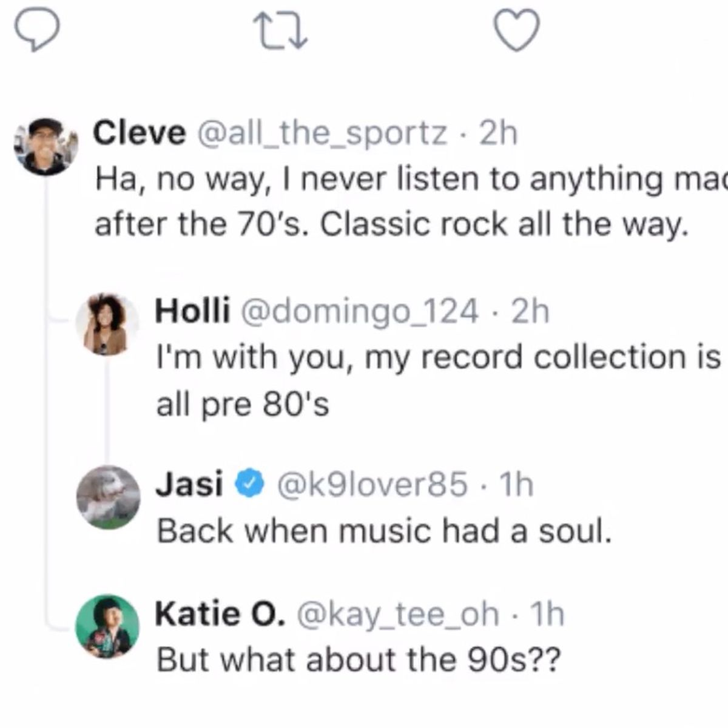The image size is (728, 728).
Task: Click the Holli display name
Action: point(192,311)
